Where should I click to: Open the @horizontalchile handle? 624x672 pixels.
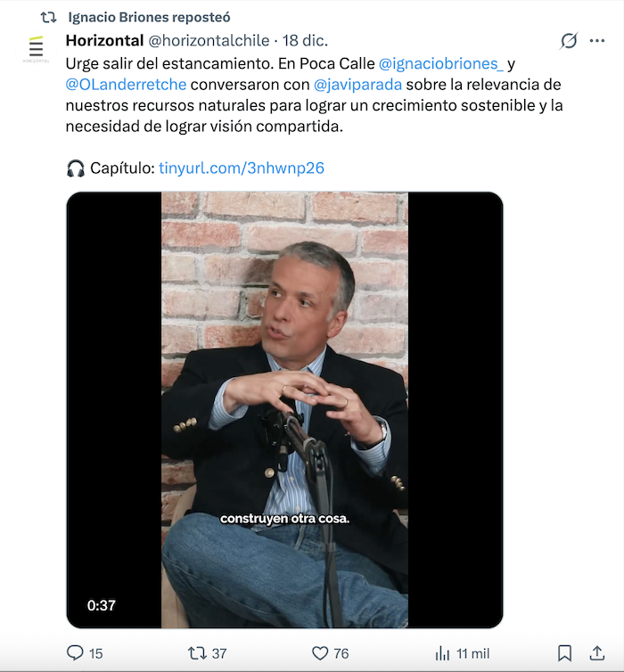tap(209, 41)
